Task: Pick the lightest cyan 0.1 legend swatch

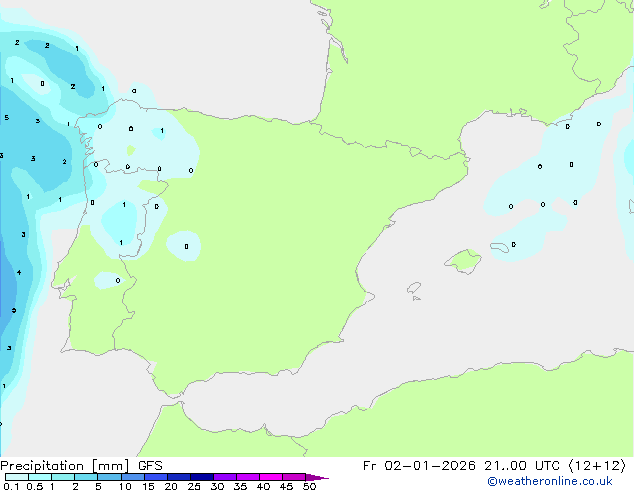Action: tap(17, 477)
